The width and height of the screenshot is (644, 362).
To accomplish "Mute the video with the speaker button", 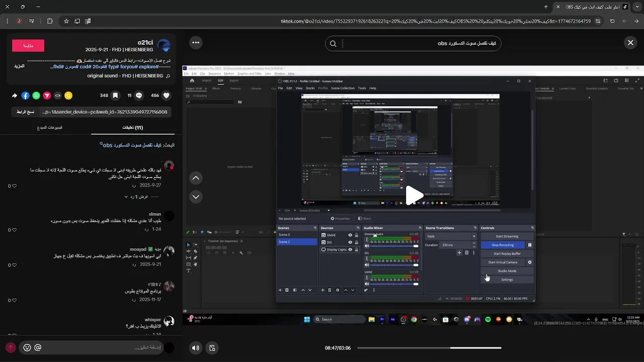I will pyautogui.click(x=196, y=348).
